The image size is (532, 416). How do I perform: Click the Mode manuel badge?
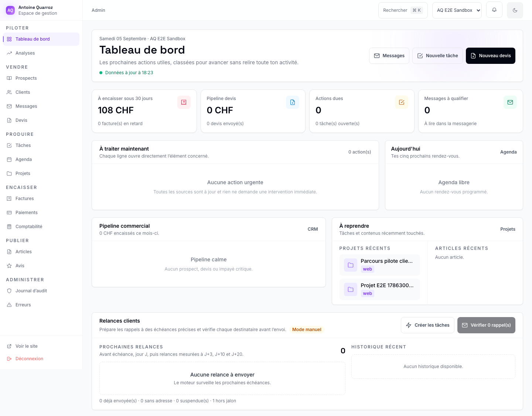click(x=307, y=330)
